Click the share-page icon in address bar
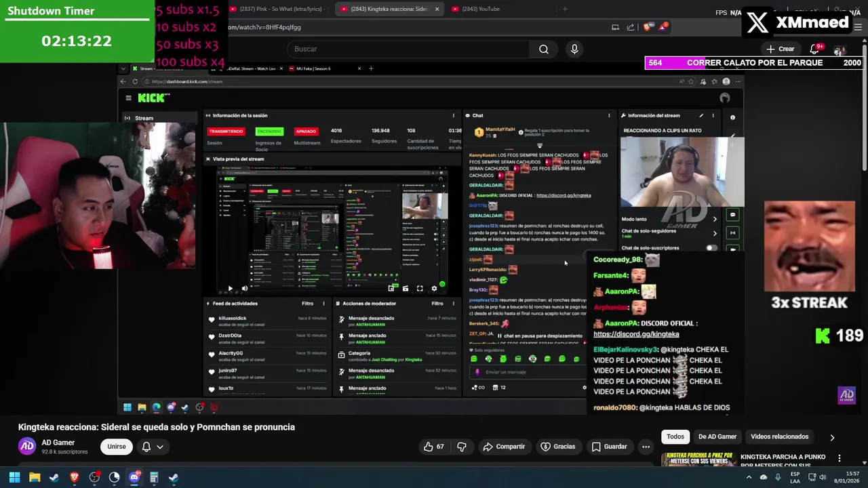This screenshot has width=868, height=488. tap(631, 27)
